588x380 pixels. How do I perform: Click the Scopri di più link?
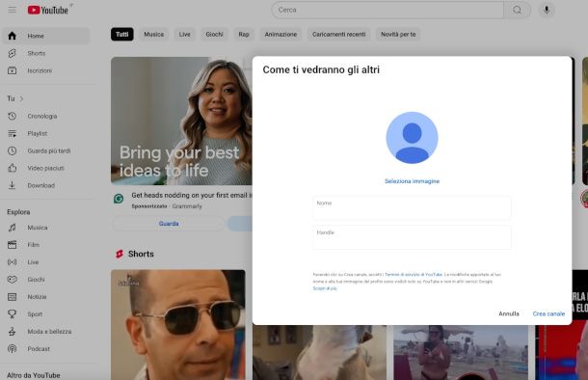[x=325, y=288]
